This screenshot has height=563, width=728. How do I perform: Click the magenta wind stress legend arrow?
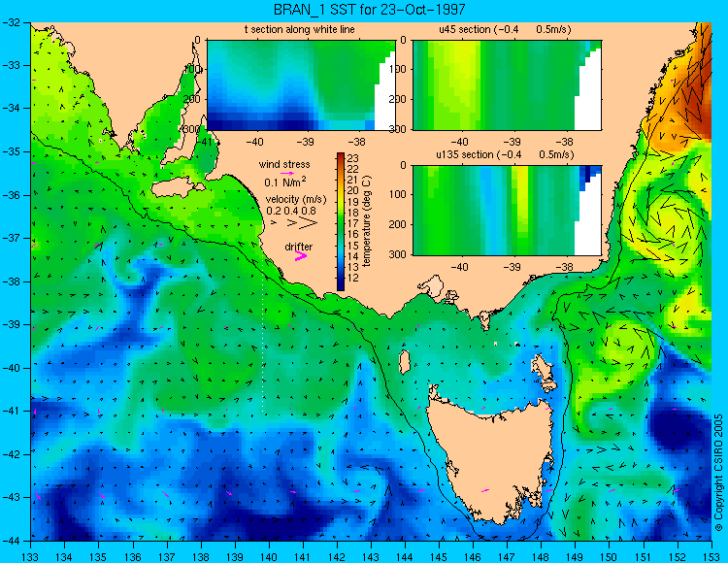click(x=288, y=173)
